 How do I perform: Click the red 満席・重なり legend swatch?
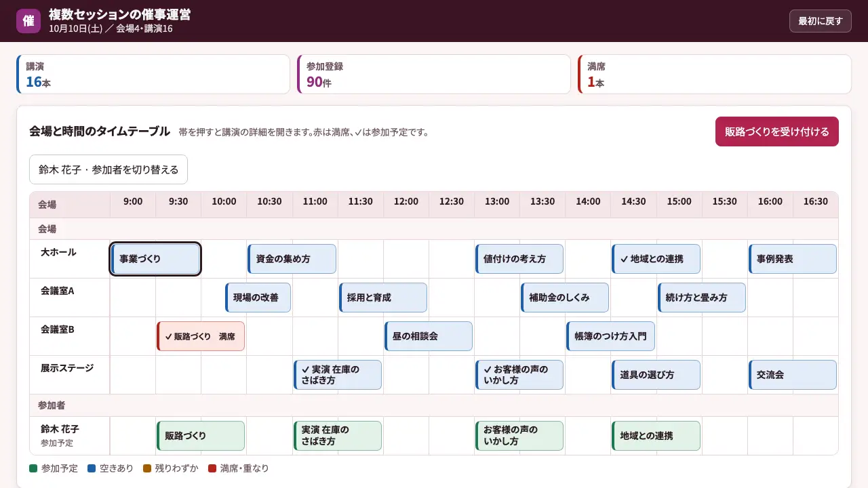[212, 468]
